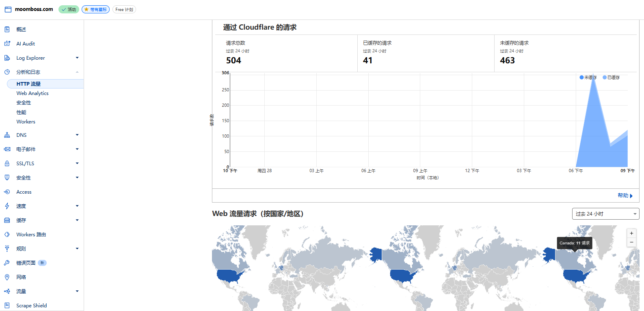Expand sidebar 安全性 submenu arrow
Image resolution: width=644 pixels, height=311 pixels.
click(x=77, y=177)
